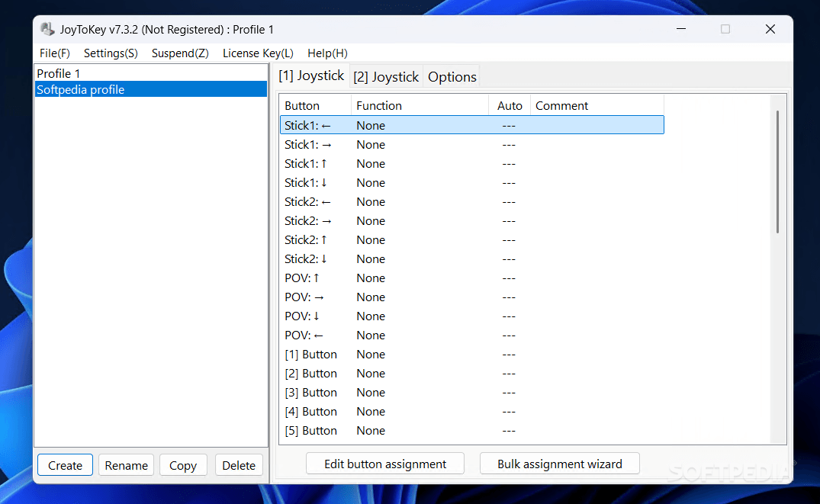The width and height of the screenshot is (820, 504).
Task: Switch to the [2] Joystick tab
Action: tap(386, 77)
